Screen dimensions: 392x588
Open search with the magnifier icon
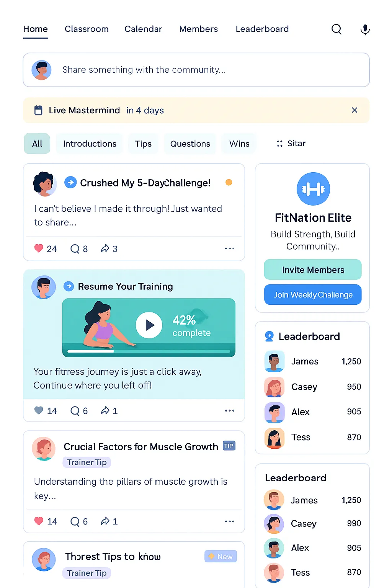coord(336,29)
